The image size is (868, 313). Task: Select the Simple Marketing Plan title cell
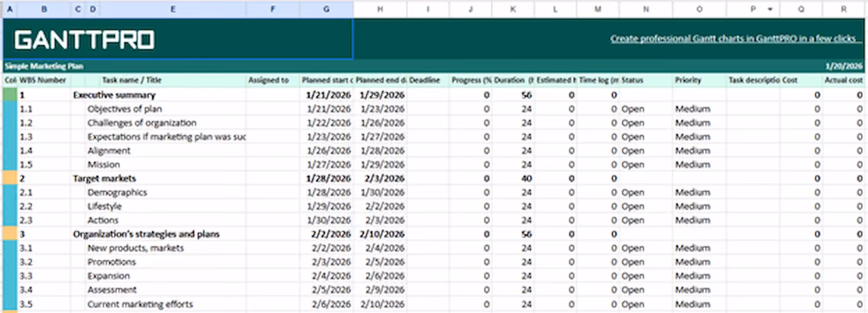[x=44, y=67]
